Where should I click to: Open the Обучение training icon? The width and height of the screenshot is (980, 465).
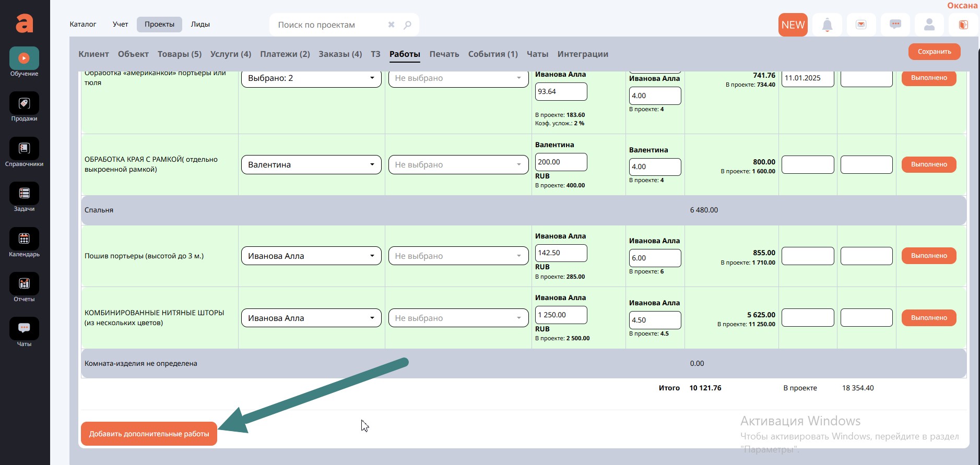24,58
